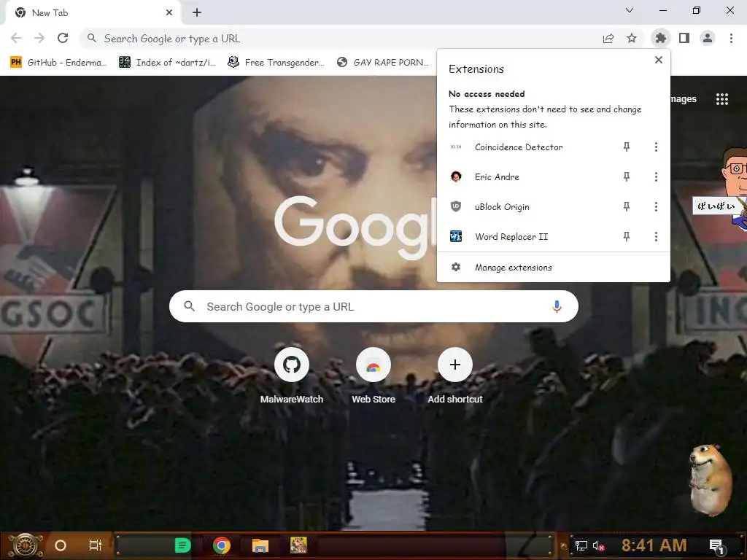Open the Coincidence Detector extension
This screenshot has height=560, width=747.
[519, 147]
